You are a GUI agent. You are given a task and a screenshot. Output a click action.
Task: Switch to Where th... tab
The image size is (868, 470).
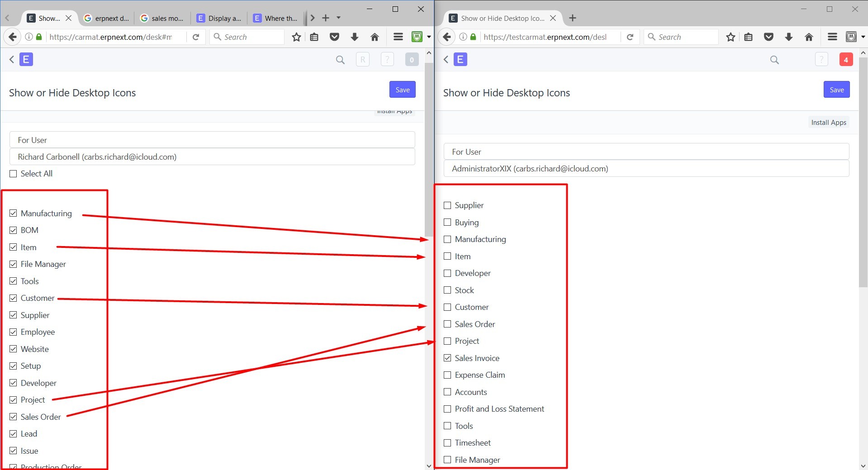[x=275, y=18]
